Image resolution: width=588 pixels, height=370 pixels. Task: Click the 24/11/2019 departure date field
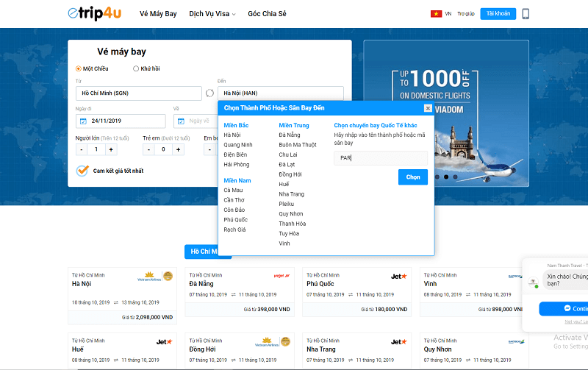point(121,121)
